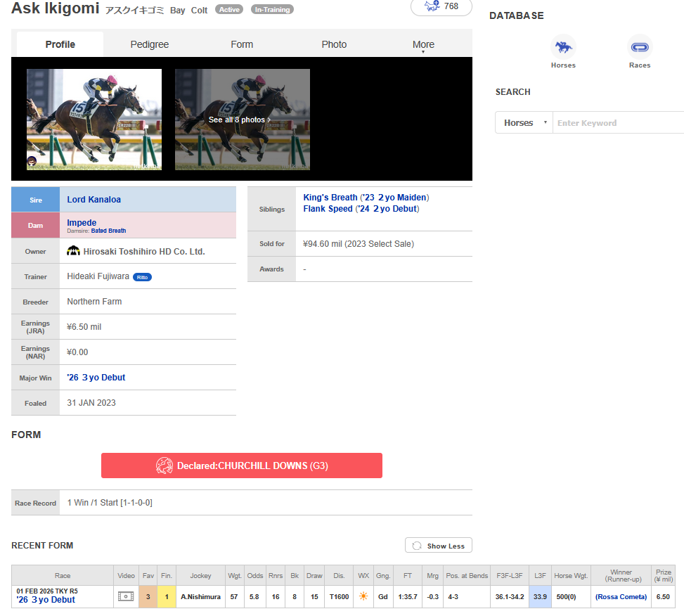Switch to the Pedigree tab

[150, 44]
